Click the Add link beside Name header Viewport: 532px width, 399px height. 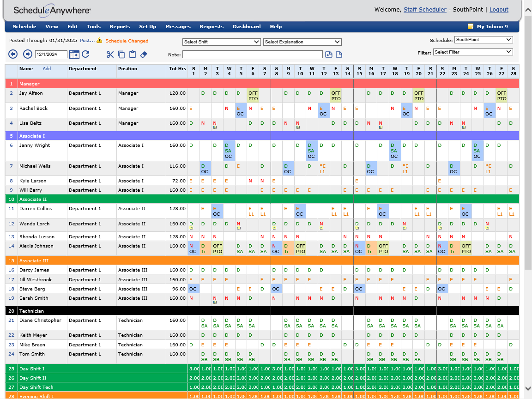tap(47, 69)
